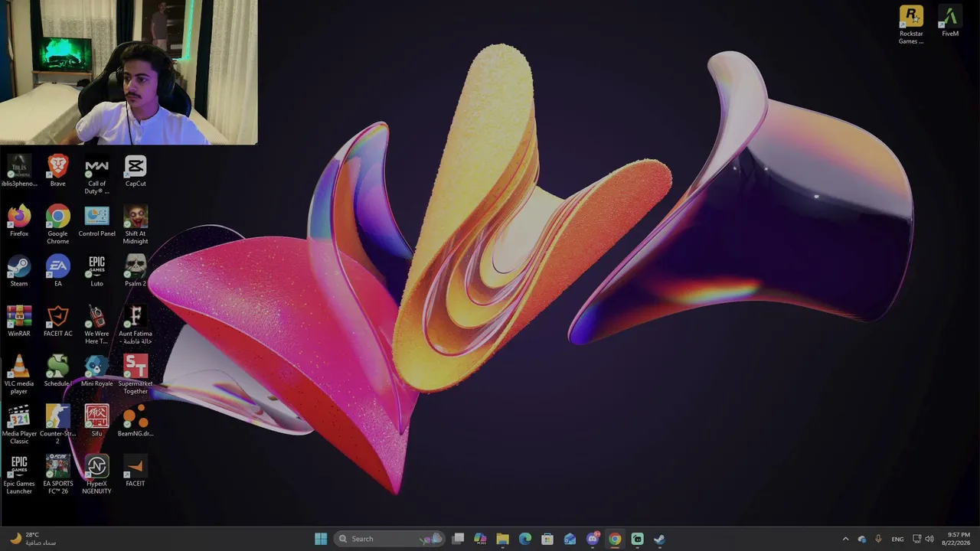
Task: Open network and volume quick settings
Action: point(923,539)
